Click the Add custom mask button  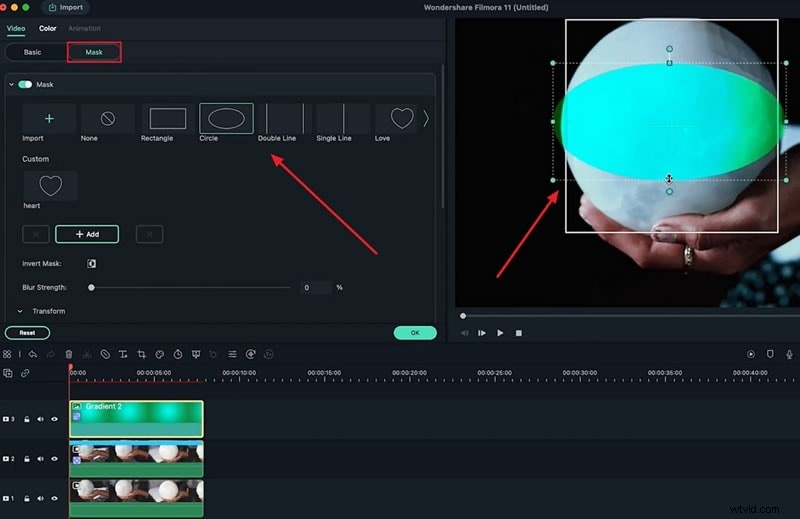(x=87, y=234)
